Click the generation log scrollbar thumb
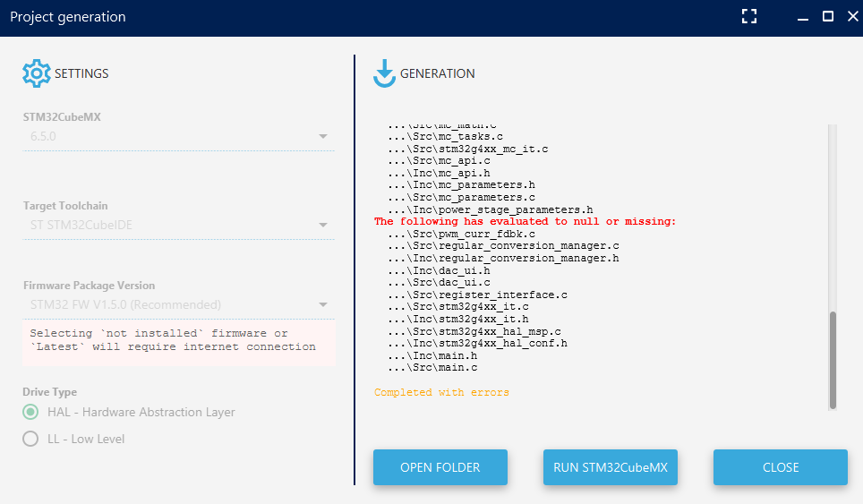Screen dimensions: 863x504 [x=833, y=360]
